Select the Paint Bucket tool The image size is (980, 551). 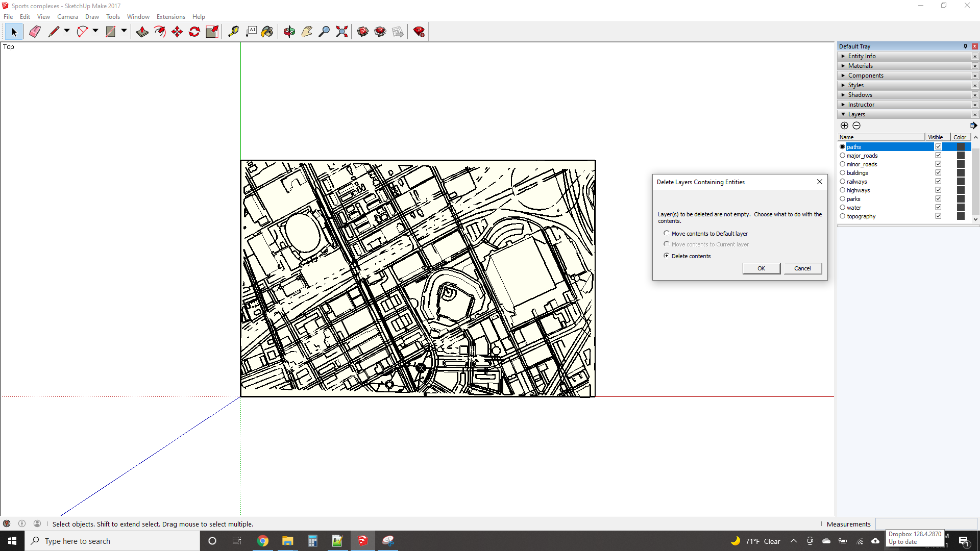tap(267, 32)
